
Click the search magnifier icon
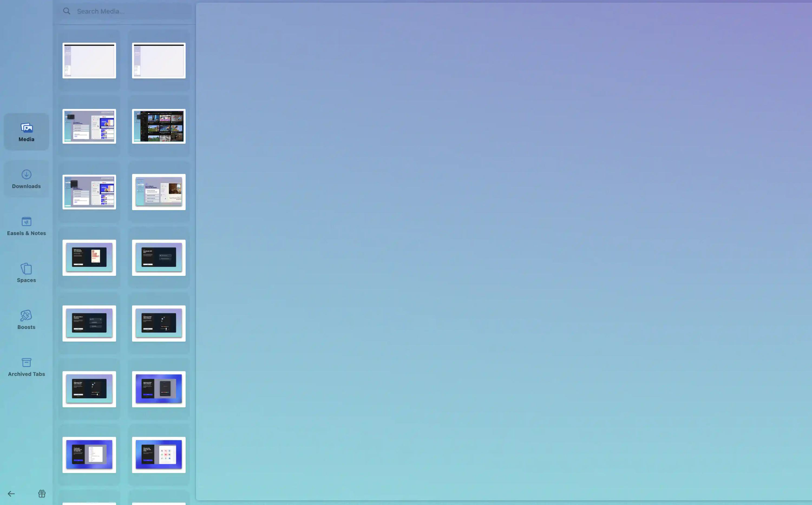(x=67, y=11)
